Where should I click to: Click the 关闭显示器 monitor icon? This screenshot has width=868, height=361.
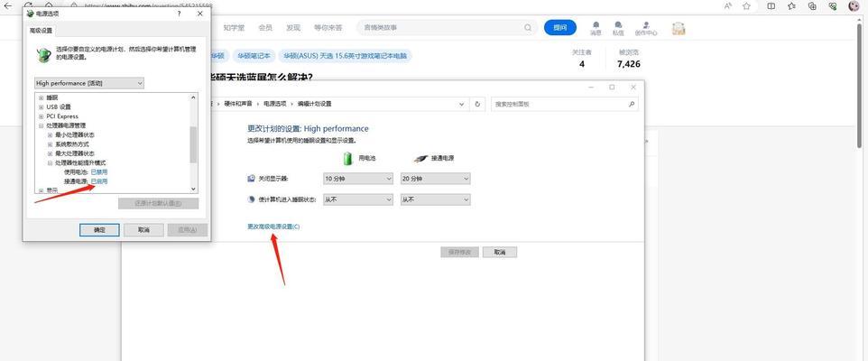[252, 179]
